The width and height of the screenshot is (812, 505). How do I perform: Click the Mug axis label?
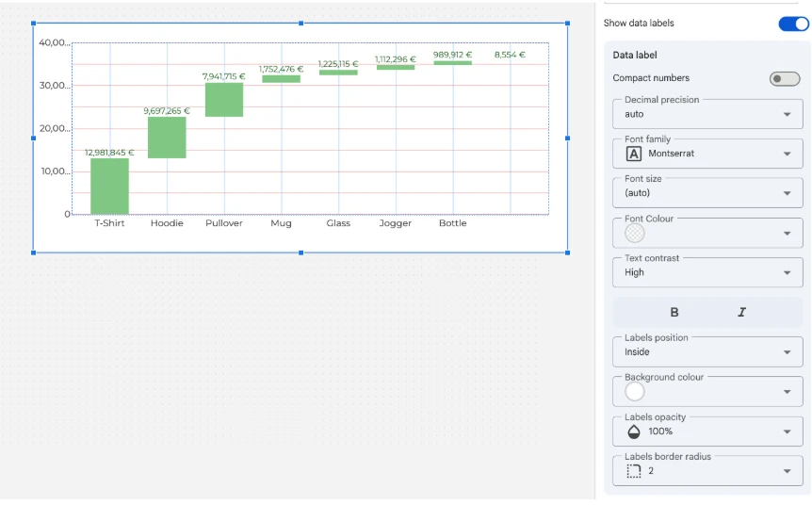pos(282,223)
